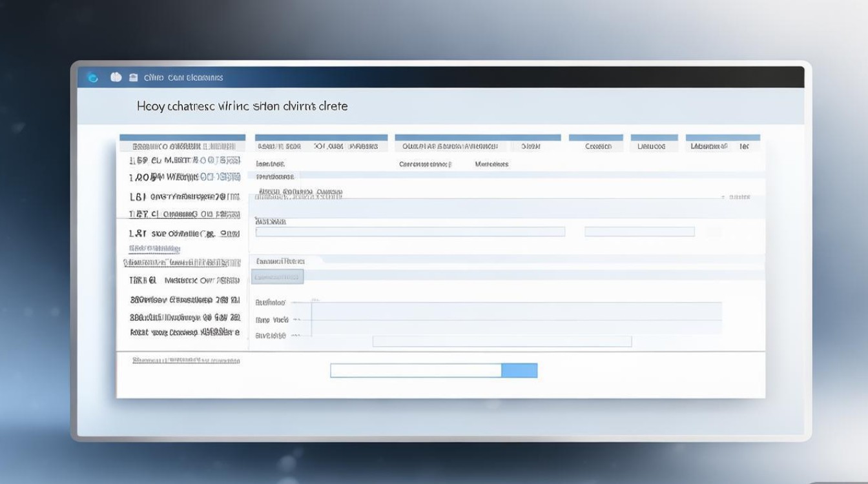Select the list row starting with 'TIKR'
The image size is (868, 484).
(185, 281)
